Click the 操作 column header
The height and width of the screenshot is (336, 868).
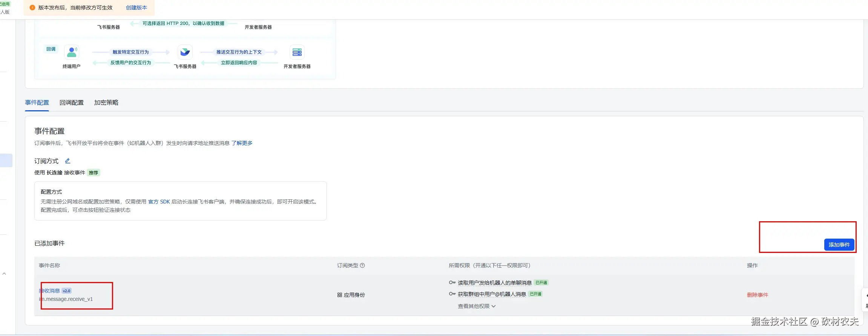[x=752, y=265]
